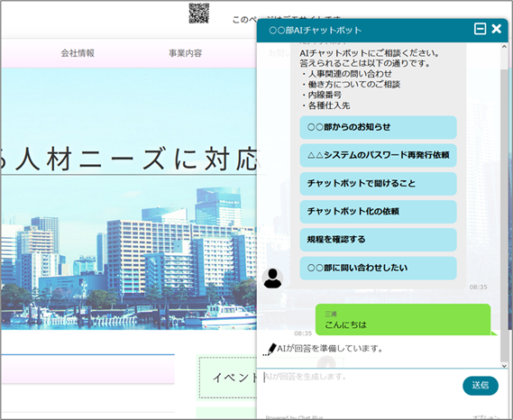The height and width of the screenshot is (420, 513).
Task: Open 事業内容 menu on website
Action: [x=185, y=53]
